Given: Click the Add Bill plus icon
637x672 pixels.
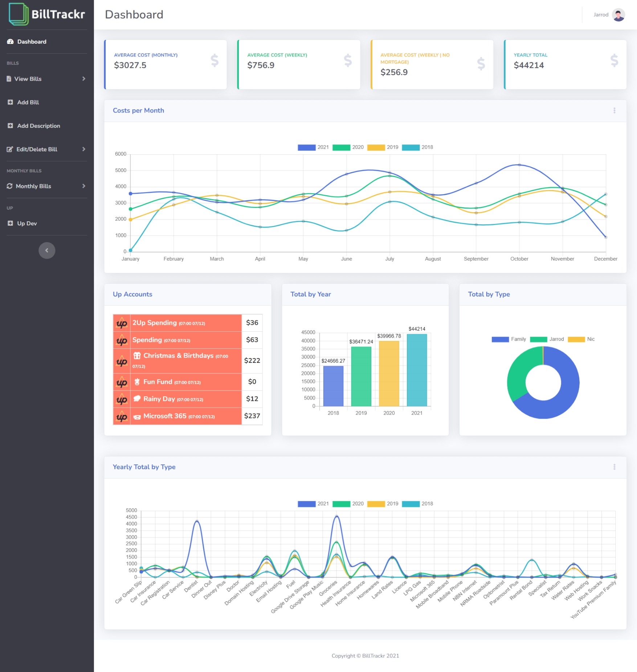Looking at the screenshot, I should click(10, 102).
